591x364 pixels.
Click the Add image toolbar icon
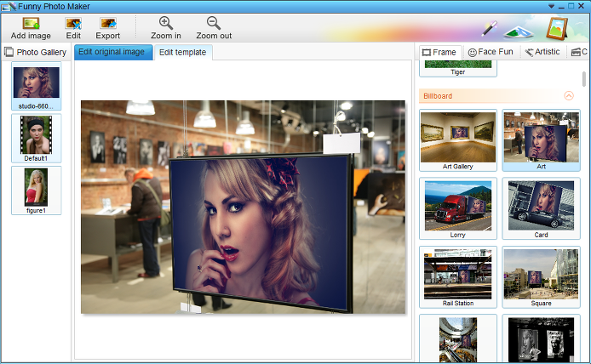pyautogui.click(x=31, y=24)
